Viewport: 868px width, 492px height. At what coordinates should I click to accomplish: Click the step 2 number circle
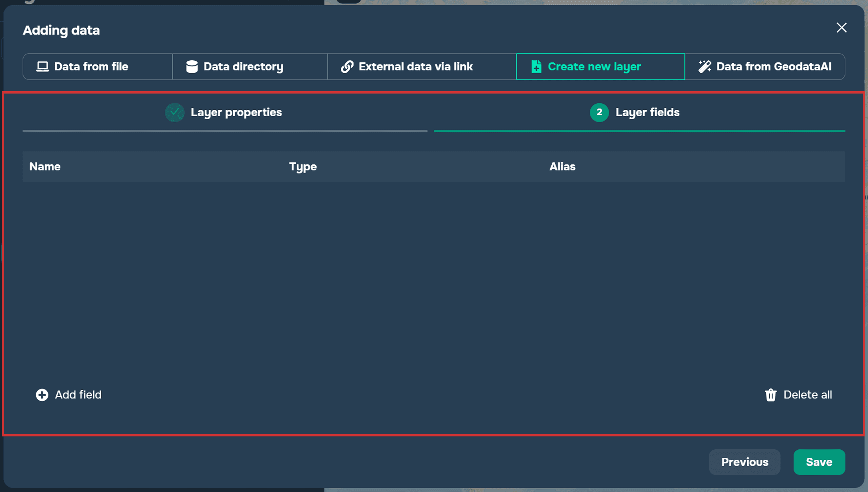[599, 112]
